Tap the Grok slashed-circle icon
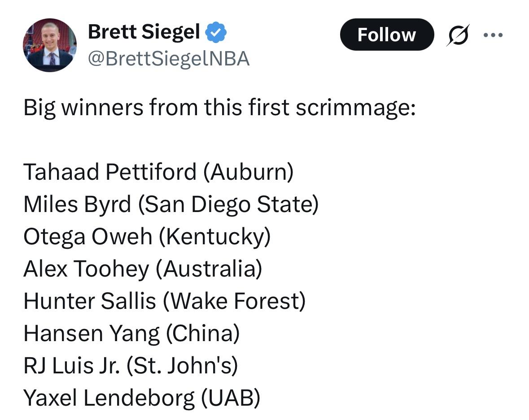This screenshot has height=420, width=529. click(x=456, y=35)
